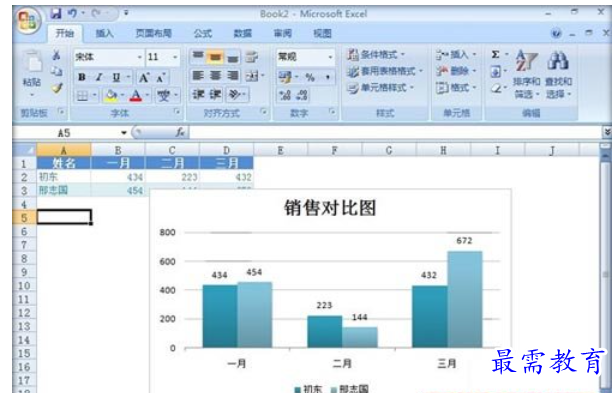Click the Office button logo
The width and height of the screenshot is (613, 393).
click(28, 20)
